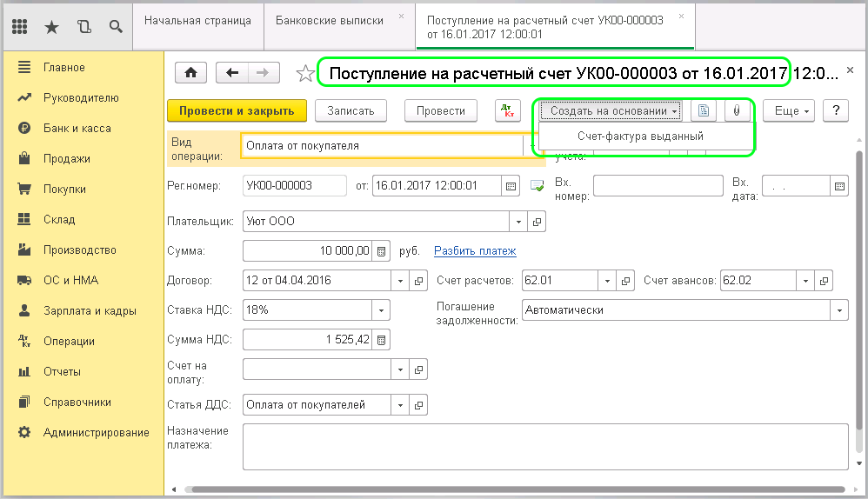Viewport: 868px width, 499px height.
Task: Expand the Ставка НДС dropdown
Action: coord(381,310)
